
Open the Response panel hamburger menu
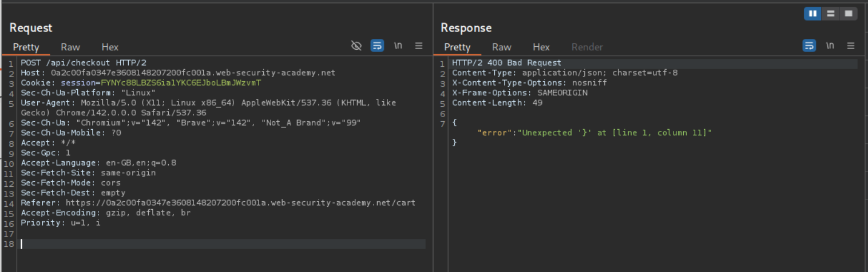[851, 46]
